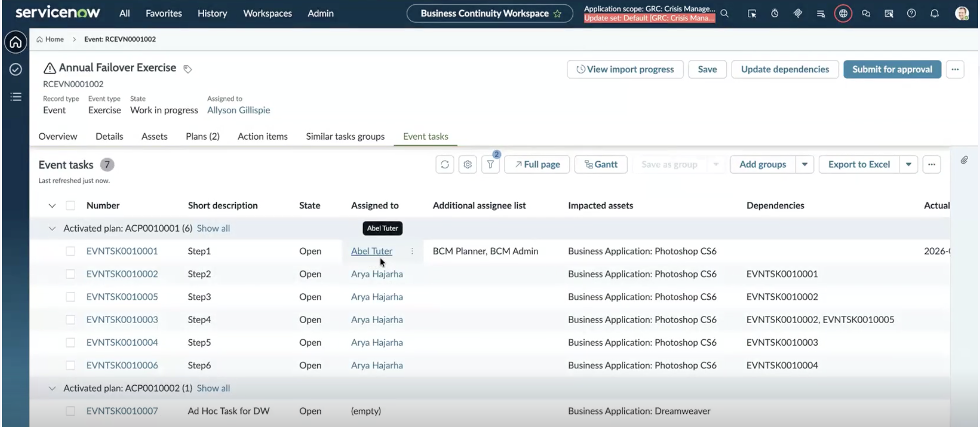Screen dimensions: 980x427
Task: Collapse the Activated plan ACP0010002 group
Action: (x=52, y=388)
